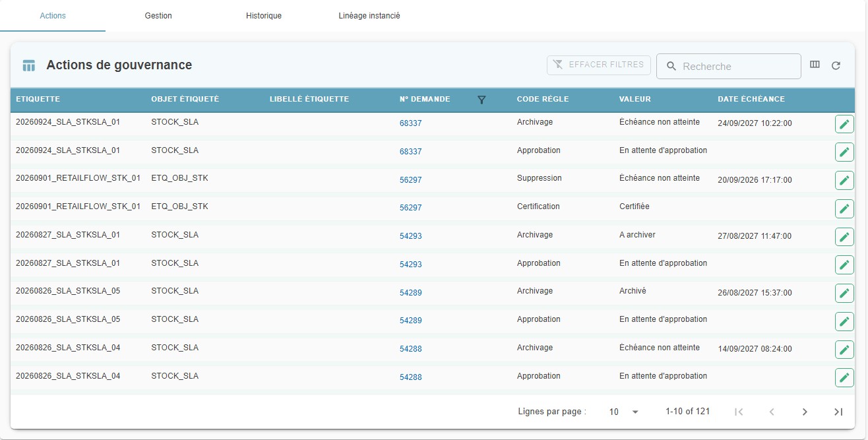This screenshot has width=868, height=440.
Task: Sort by the Date Échéance column header
Action: coord(751,99)
